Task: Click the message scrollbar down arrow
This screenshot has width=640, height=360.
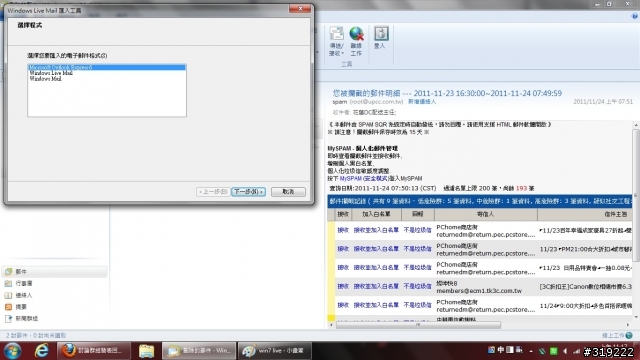Action: point(636,317)
